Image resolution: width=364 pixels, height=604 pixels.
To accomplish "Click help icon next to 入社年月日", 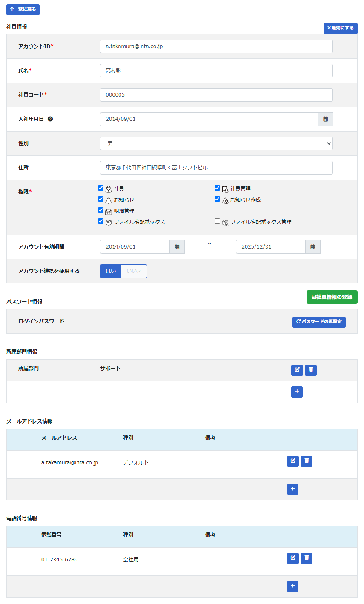I will tap(50, 119).
